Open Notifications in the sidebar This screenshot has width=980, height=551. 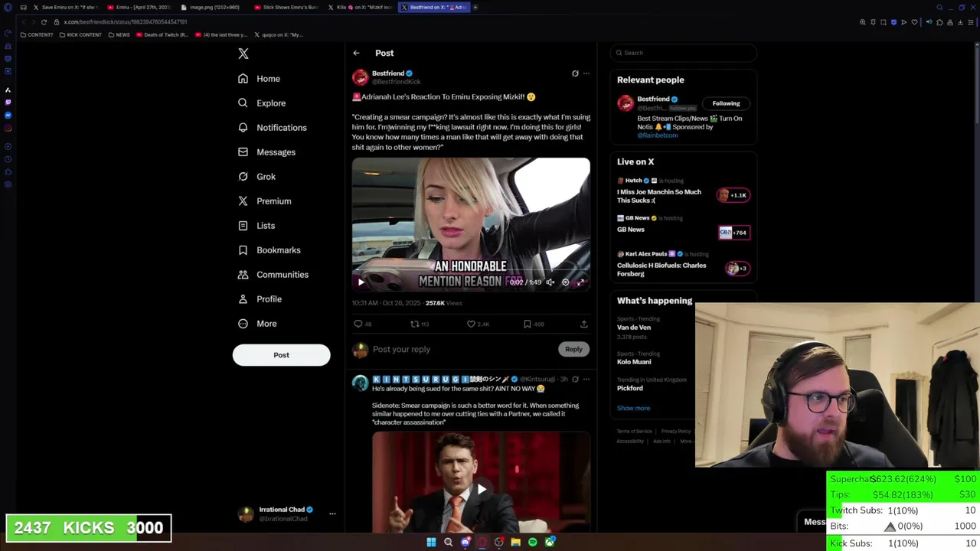pyautogui.click(x=272, y=128)
